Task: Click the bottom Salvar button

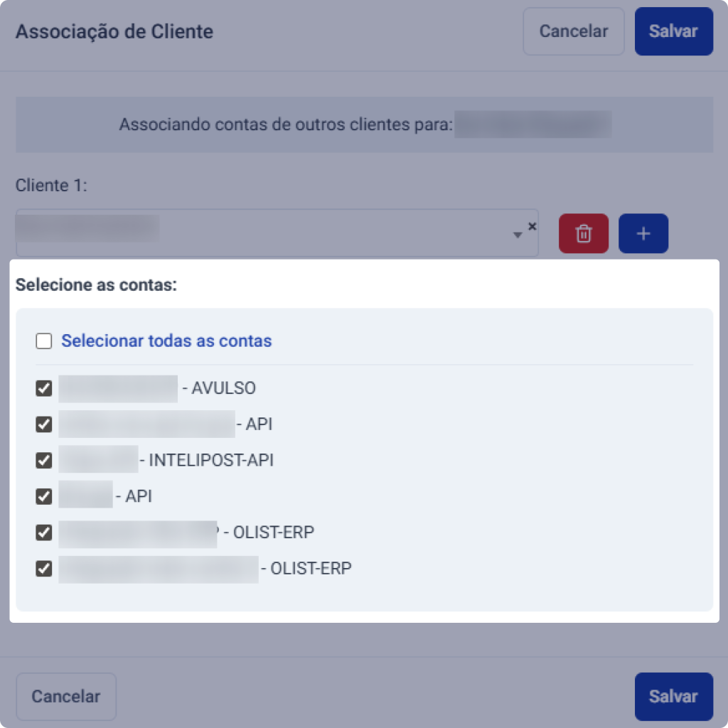Action: pos(673,696)
